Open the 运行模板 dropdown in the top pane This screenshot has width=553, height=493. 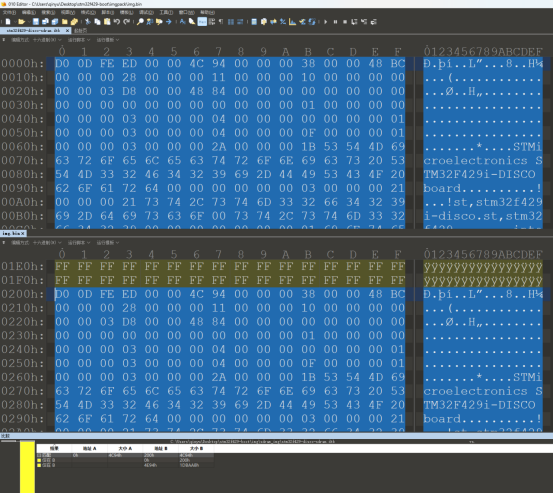click(108, 40)
